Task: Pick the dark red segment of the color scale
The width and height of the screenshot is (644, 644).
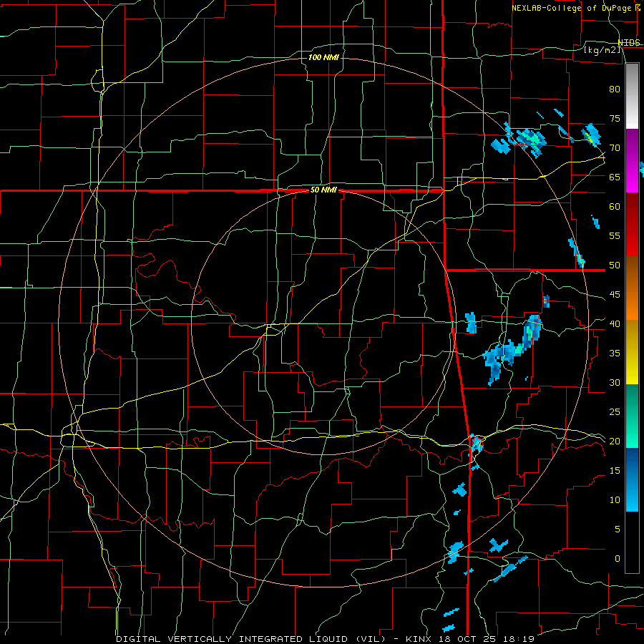Action: pyautogui.click(x=632, y=224)
